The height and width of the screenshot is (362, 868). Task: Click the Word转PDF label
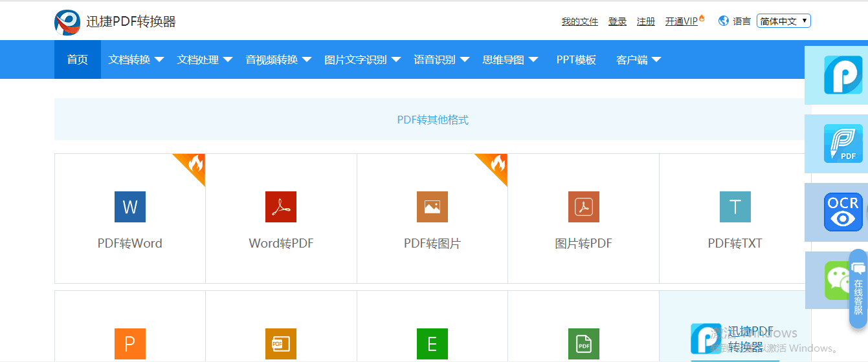pyautogui.click(x=281, y=244)
